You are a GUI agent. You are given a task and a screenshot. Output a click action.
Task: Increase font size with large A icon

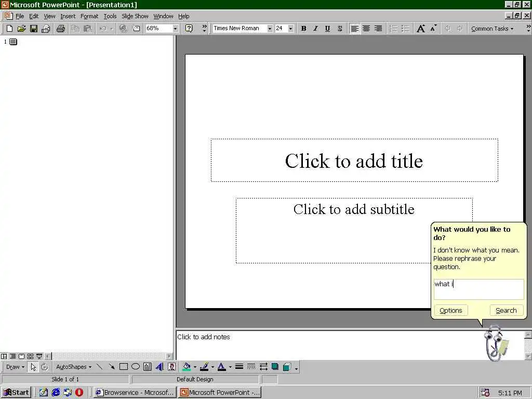(421, 29)
